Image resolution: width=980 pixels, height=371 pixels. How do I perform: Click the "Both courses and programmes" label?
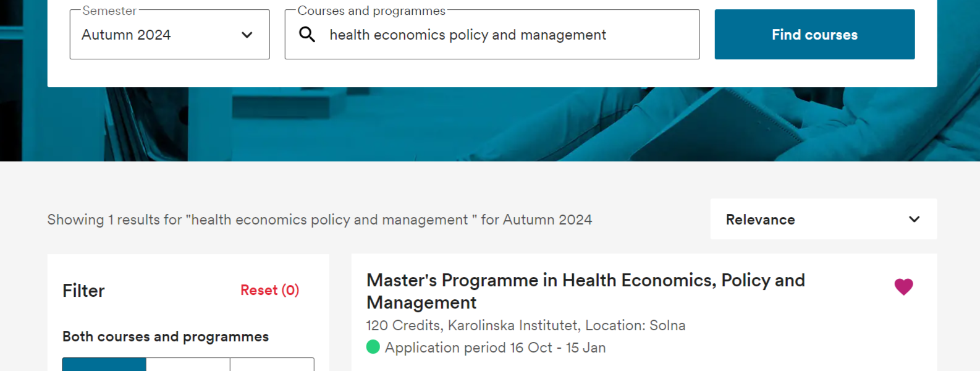point(166,336)
